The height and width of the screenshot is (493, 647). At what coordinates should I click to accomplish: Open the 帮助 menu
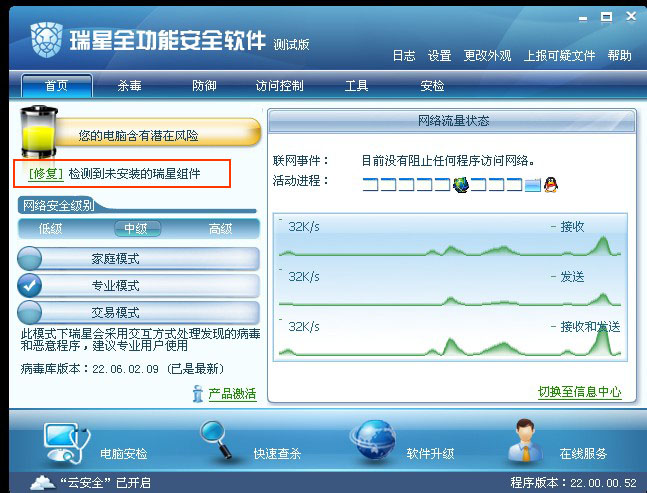619,55
